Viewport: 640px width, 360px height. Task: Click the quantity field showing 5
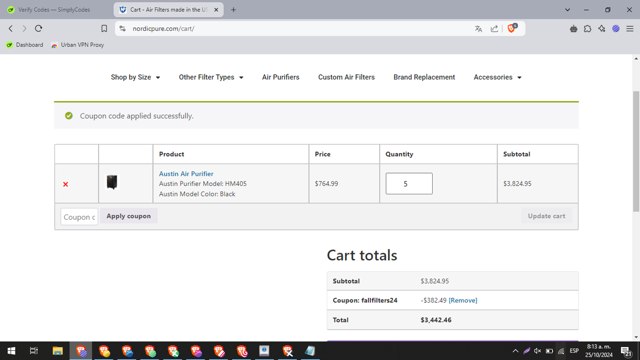pos(409,184)
